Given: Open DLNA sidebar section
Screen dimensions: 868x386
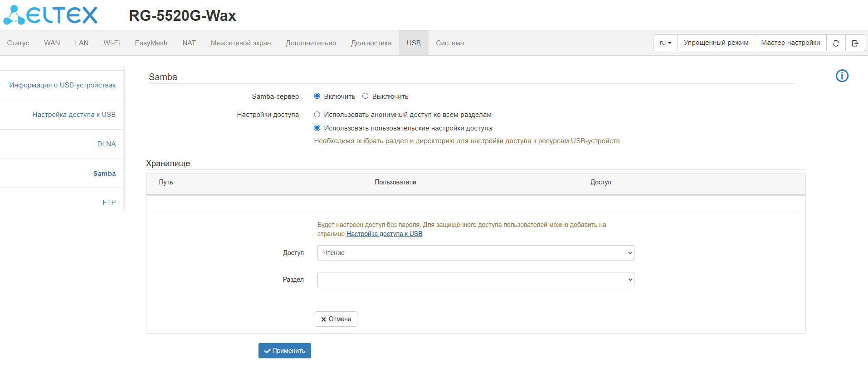Looking at the screenshot, I should tap(106, 144).
